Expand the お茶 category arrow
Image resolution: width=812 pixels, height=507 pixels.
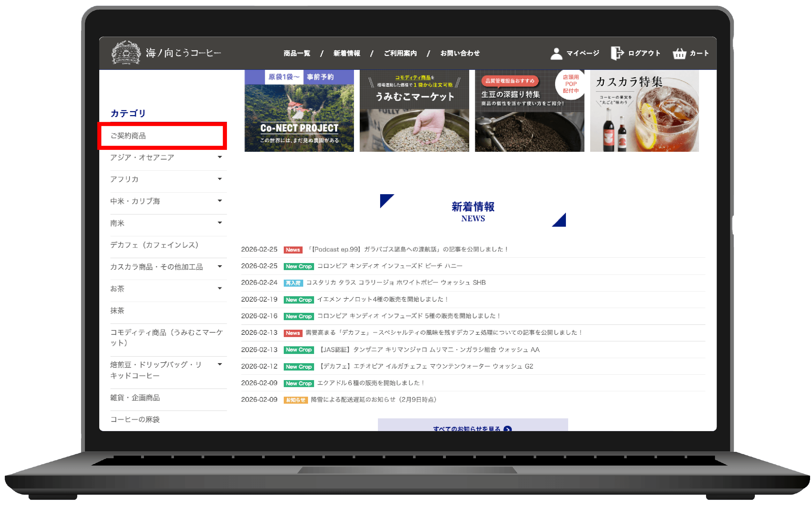[x=220, y=288]
